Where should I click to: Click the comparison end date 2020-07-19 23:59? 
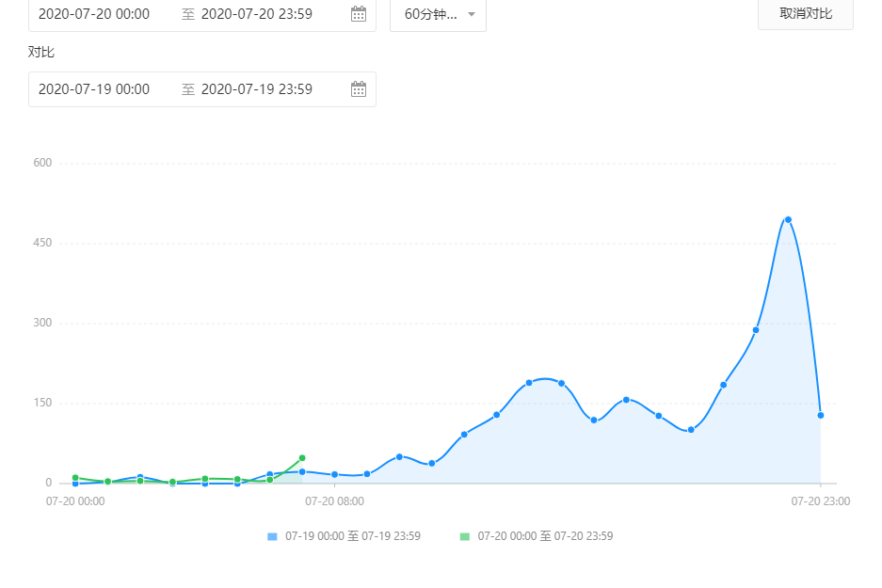tap(257, 89)
